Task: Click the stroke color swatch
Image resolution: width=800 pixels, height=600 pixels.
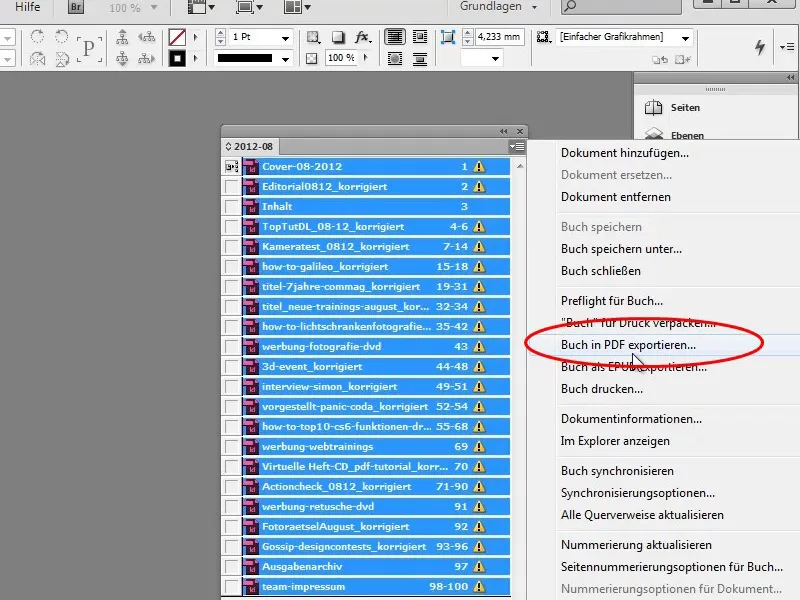Action: click(x=177, y=59)
